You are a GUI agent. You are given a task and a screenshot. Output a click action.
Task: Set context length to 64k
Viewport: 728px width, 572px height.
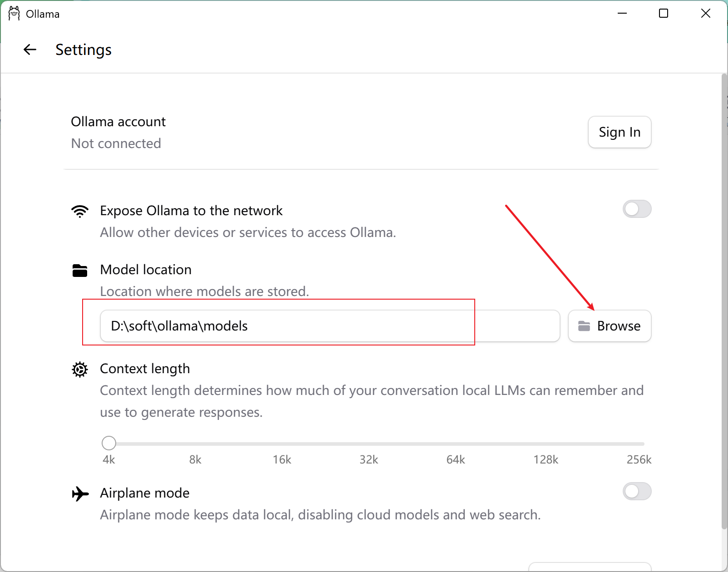[456, 460]
